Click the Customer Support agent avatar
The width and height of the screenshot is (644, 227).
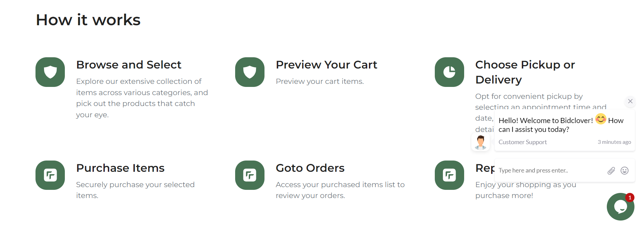point(481,142)
